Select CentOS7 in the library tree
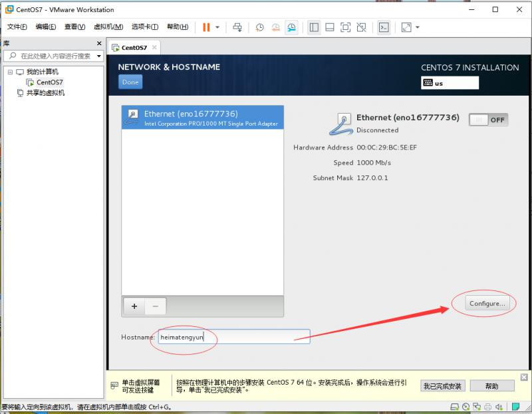 point(49,82)
